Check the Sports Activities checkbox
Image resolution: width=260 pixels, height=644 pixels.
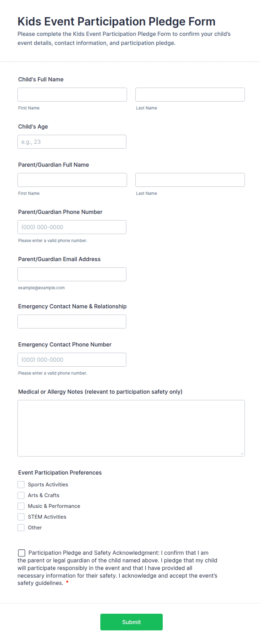[21, 485]
